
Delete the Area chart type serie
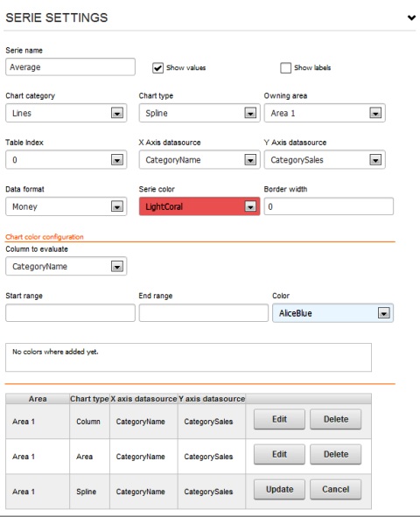point(336,454)
